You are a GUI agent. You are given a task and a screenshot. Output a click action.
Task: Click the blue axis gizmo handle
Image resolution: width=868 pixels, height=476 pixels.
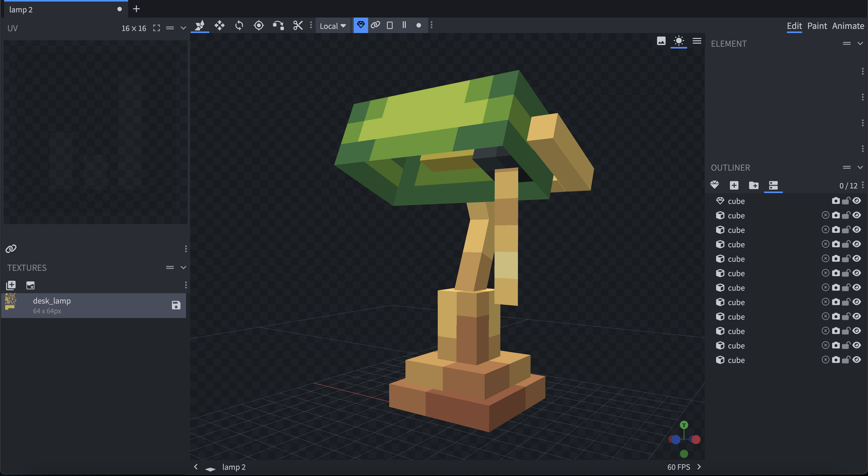pyautogui.click(x=676, y=439)
